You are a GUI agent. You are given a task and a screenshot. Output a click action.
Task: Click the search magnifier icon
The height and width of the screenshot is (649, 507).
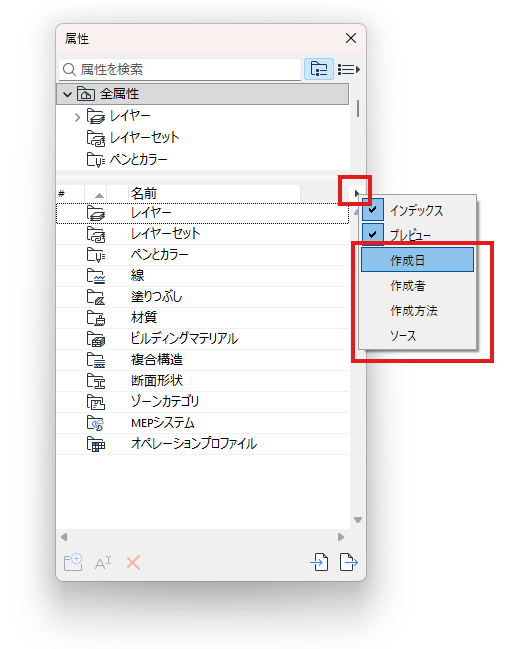click(x=69, y=69)
